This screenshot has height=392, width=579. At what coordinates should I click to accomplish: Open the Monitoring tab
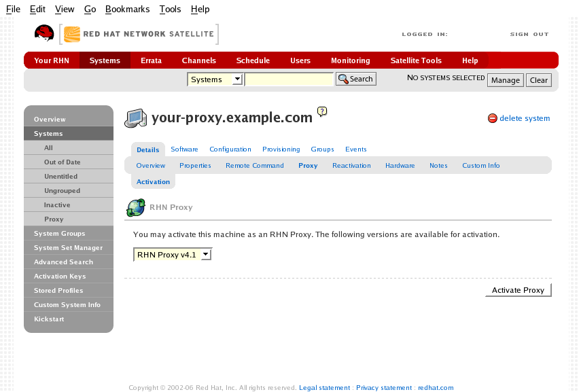tap(351, 60)
